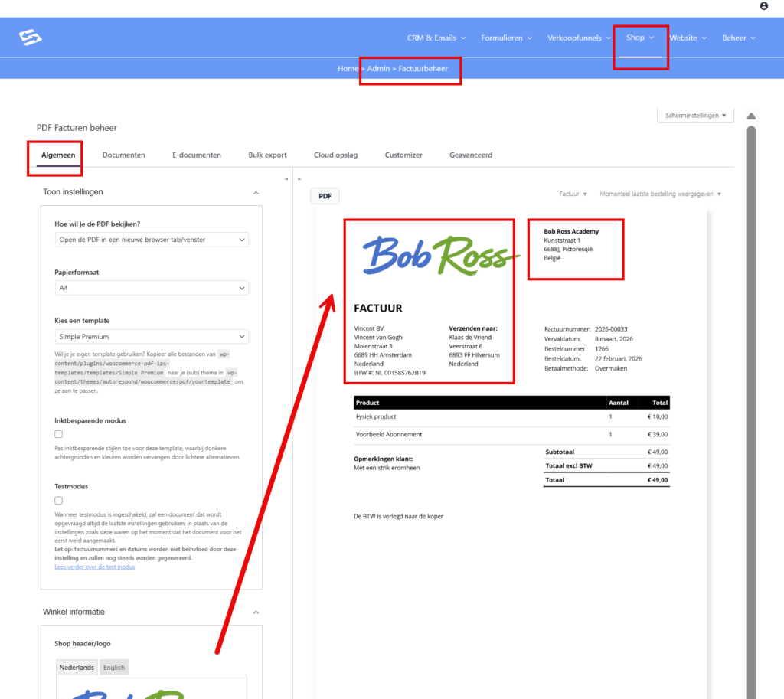Follow the Lees verder over test modus link

point(95,567)
